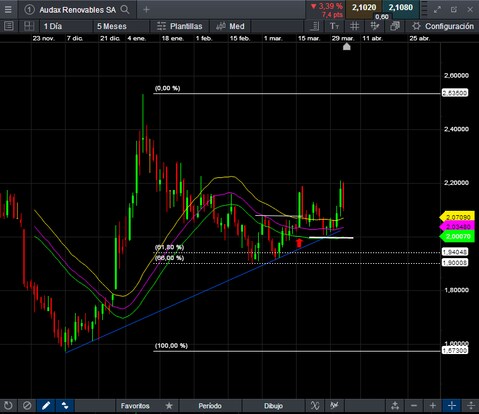
Task: Open the layout grid icon
Action: 29,26
